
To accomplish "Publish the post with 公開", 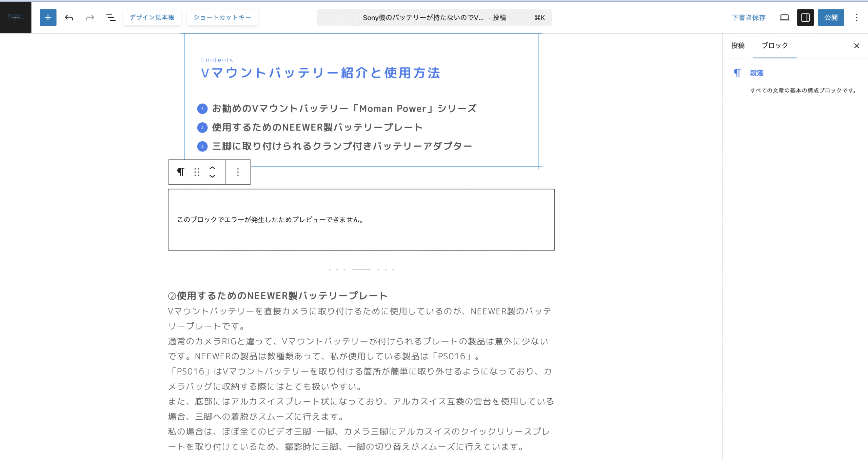I will pos(831,17).
